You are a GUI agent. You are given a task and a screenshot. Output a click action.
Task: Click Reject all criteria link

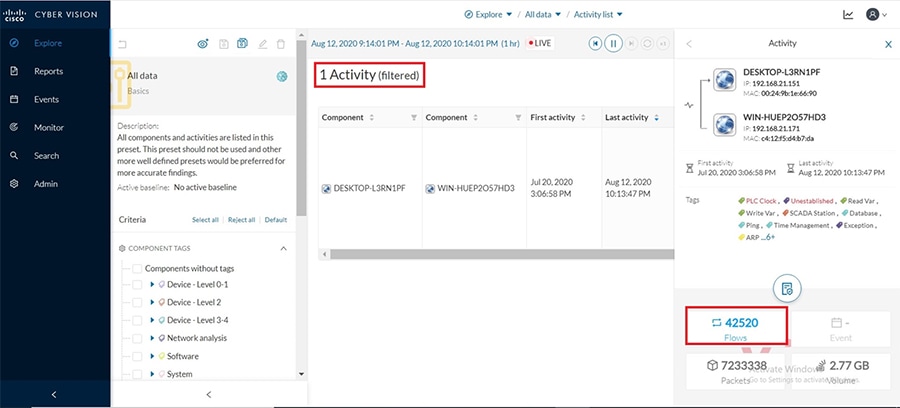point(242,220)
